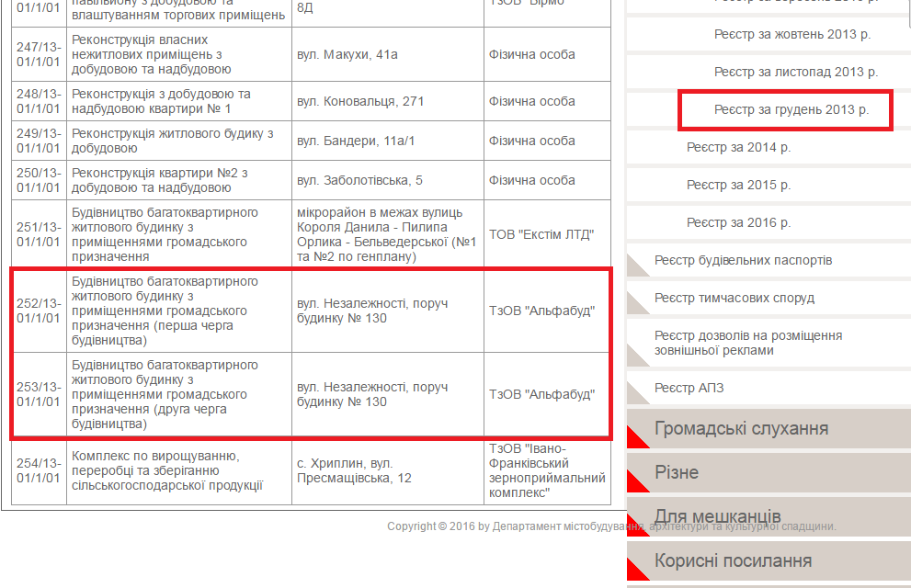Click the gray triangle beside Реєстр будівельних паспортів

coord(635,267)
